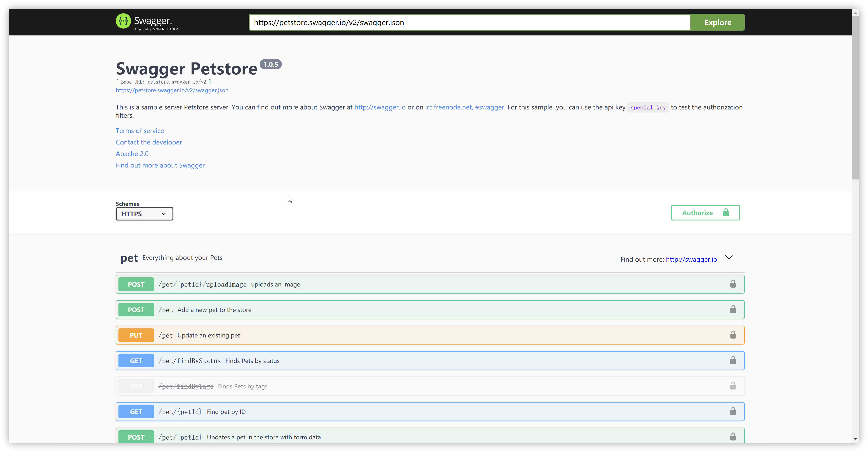Click the Swagger logo icon
The height and width of the screenshot is (452, 868).
(123, 21)
